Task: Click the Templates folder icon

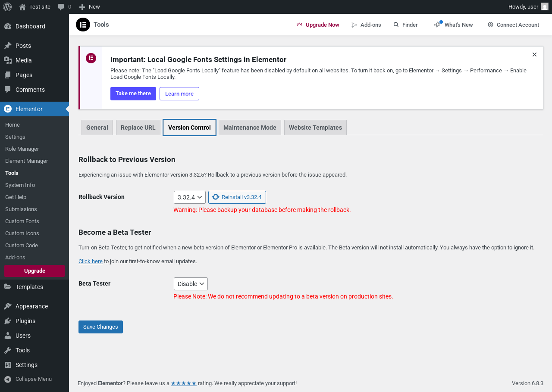Action: [8, 287]
